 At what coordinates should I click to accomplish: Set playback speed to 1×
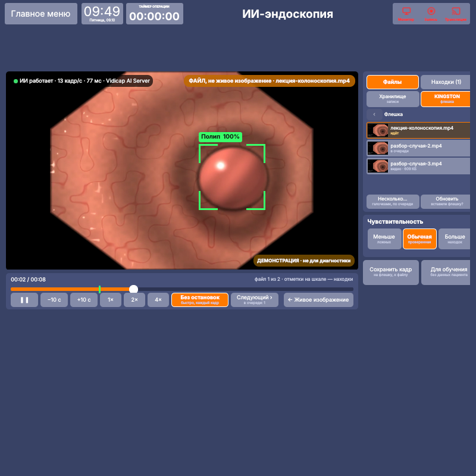(x=111, y=300)
